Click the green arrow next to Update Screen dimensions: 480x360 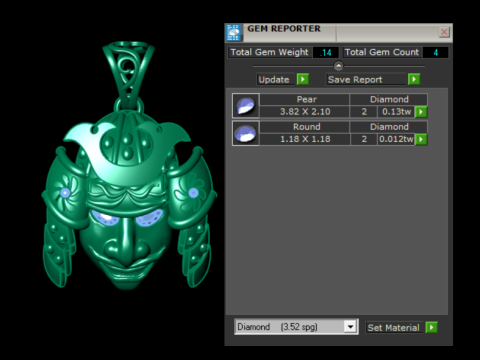[x=303, y=79]
